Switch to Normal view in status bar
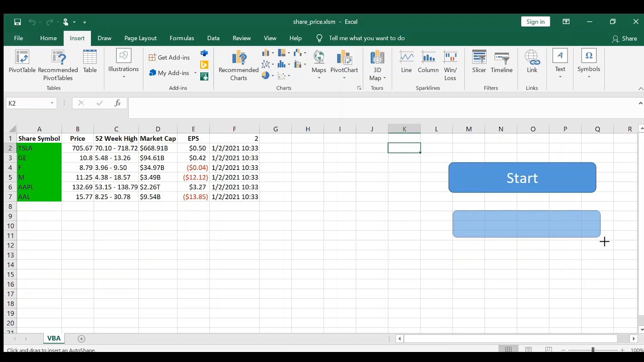 (x=508, y=350)
